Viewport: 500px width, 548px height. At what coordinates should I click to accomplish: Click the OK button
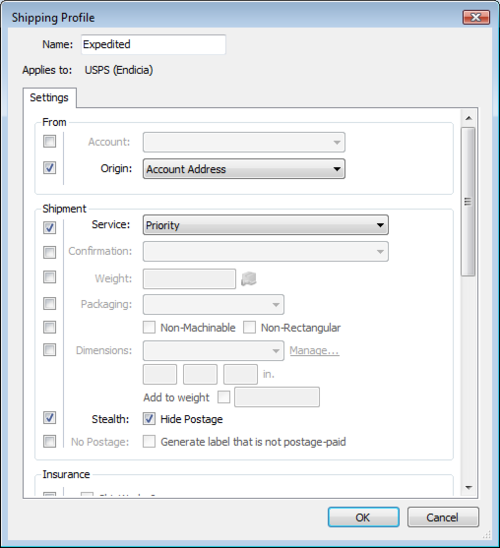(363, 517)
